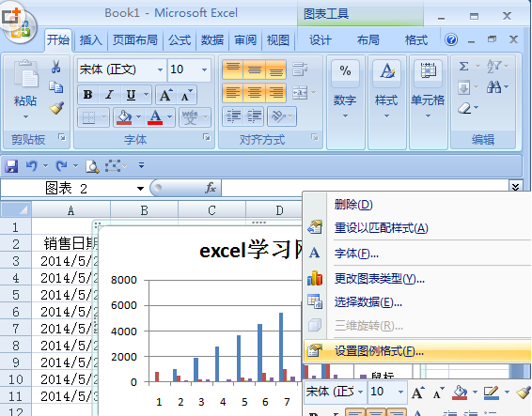This screenshot has height=416, width=532.
Task: Switch to 设计 chart tools tab
Action: [x=321, y=40]
